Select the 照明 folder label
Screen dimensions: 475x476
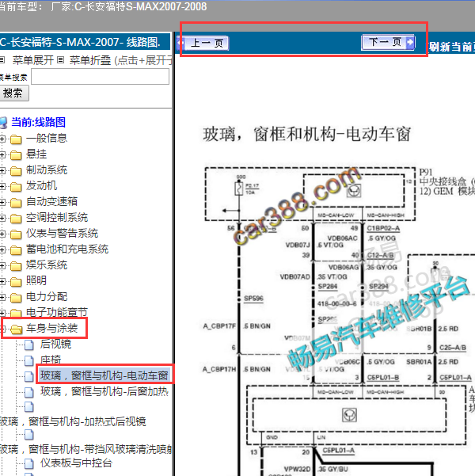[36, 280]
